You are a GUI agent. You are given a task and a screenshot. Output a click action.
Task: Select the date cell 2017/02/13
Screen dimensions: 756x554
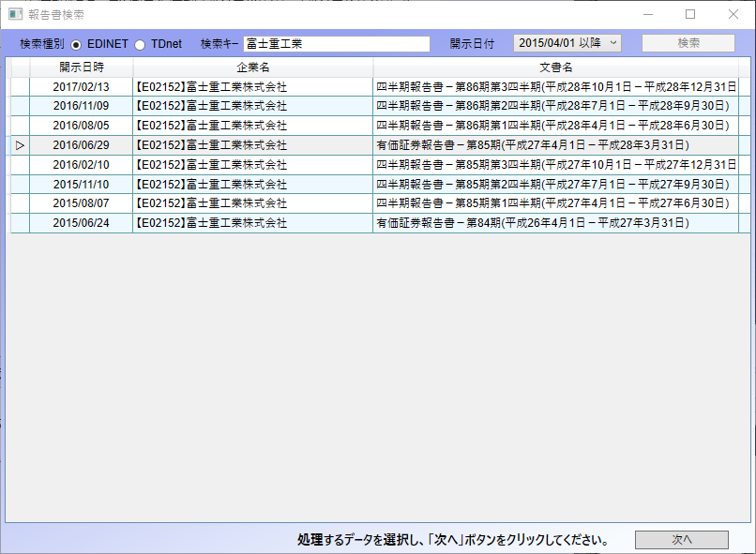pos(81,87)
